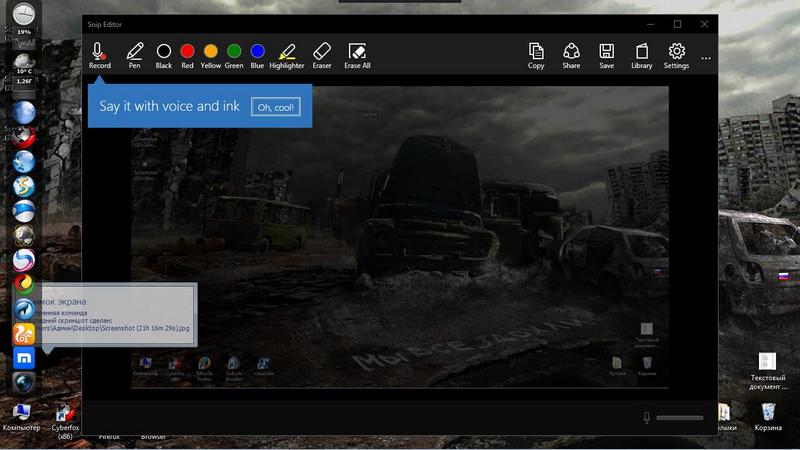Click the weather gadget showing 10° C
This screenshot has width=800, height=450.
[23, 65]
